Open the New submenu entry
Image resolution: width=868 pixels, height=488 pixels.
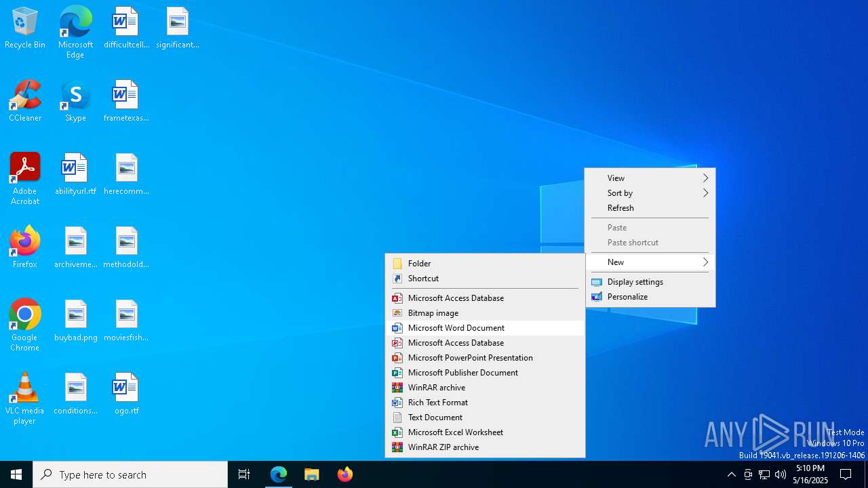pos(650,262)
